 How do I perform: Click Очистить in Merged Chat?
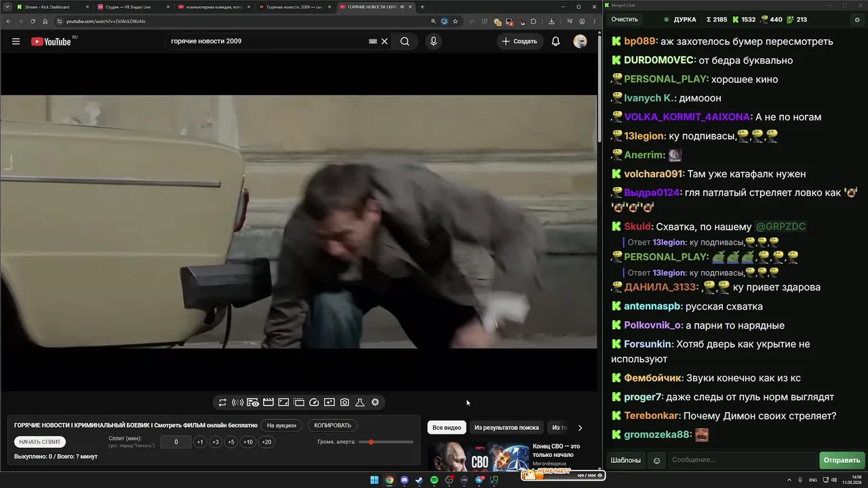click(x=625, y=20)
